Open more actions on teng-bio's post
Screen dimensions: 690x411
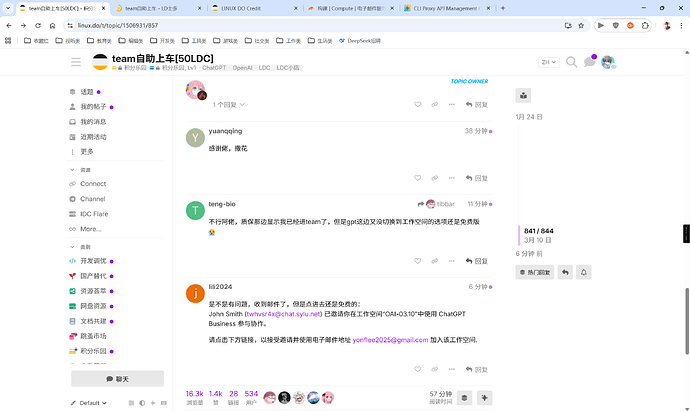tap(451, 261)
